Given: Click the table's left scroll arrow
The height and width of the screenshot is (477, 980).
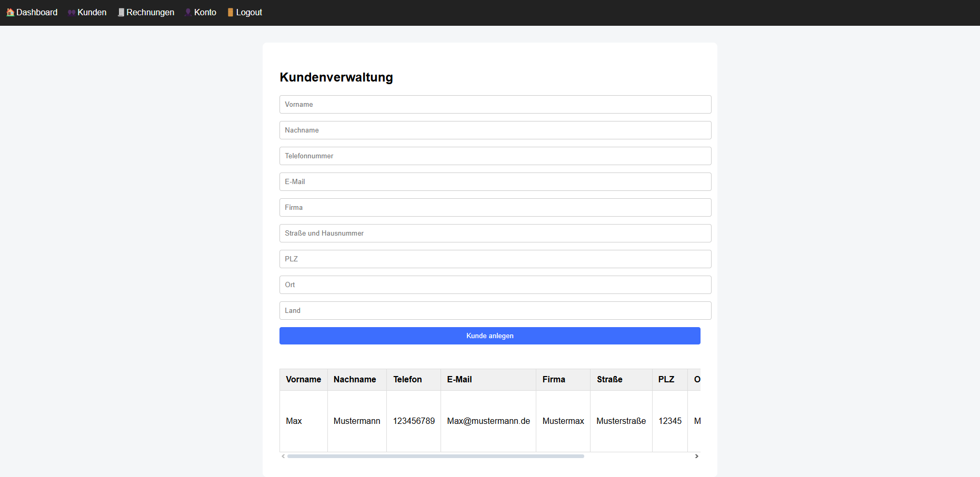Looking at the screenshot, I should (x=283, y=456).
